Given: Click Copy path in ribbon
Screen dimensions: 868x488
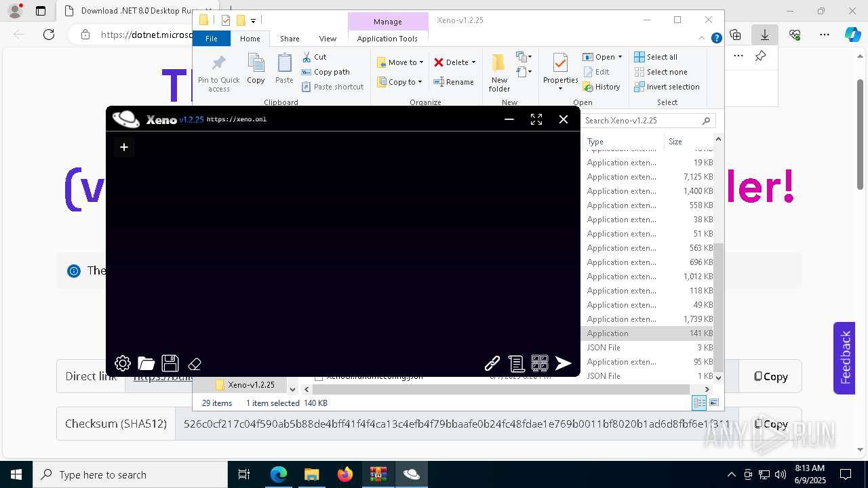Looking at the screenshot, I should pyautogui.click(x=325, y=72).
